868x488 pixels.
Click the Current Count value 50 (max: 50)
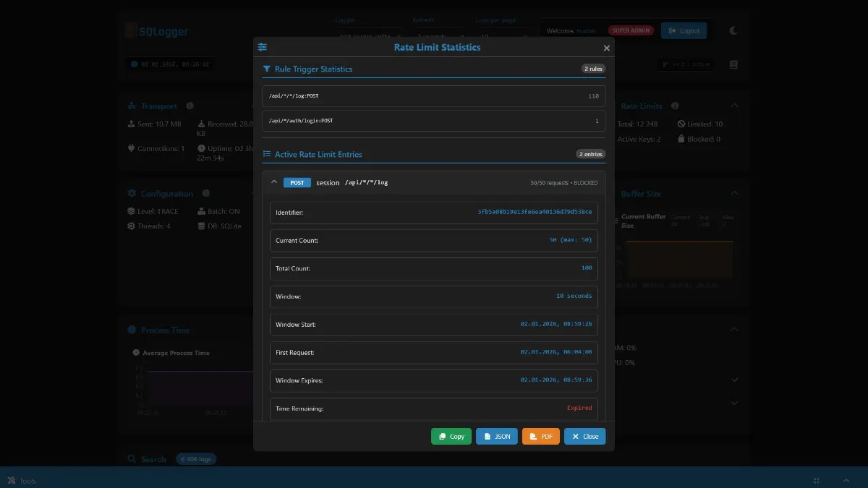(x=571, y=239)
